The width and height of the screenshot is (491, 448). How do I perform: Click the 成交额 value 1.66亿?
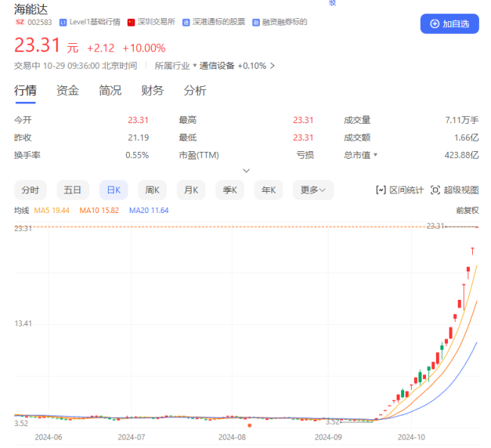pyautogui.click(x=467, y=137)
